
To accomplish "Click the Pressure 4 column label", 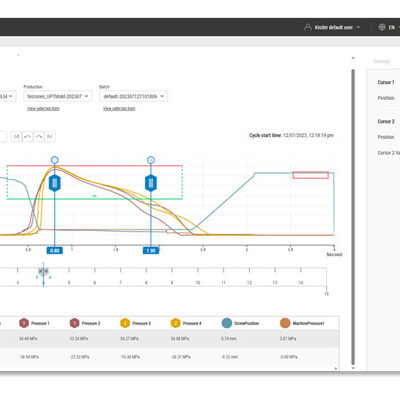I will tap(192, 323).
